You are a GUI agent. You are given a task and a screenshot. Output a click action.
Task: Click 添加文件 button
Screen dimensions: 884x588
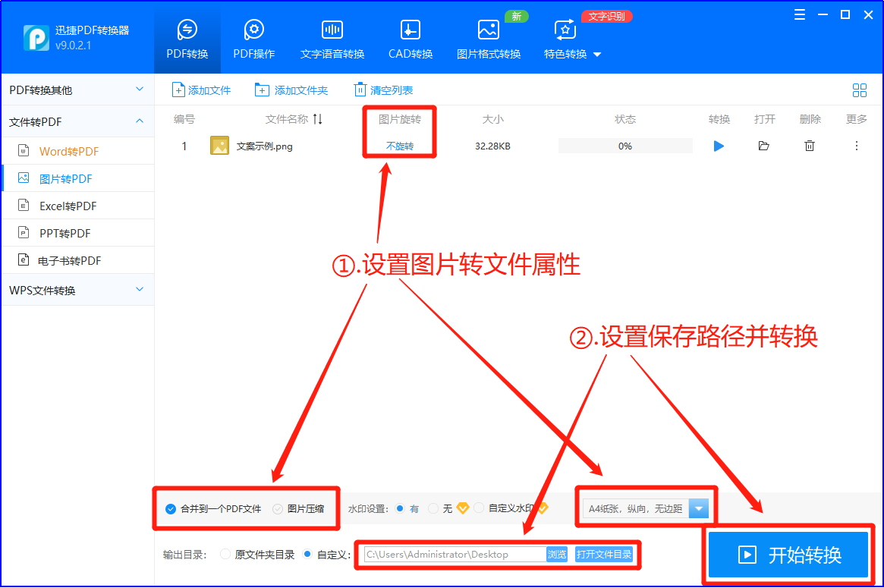pyautogui.click(x=201, y=90)
